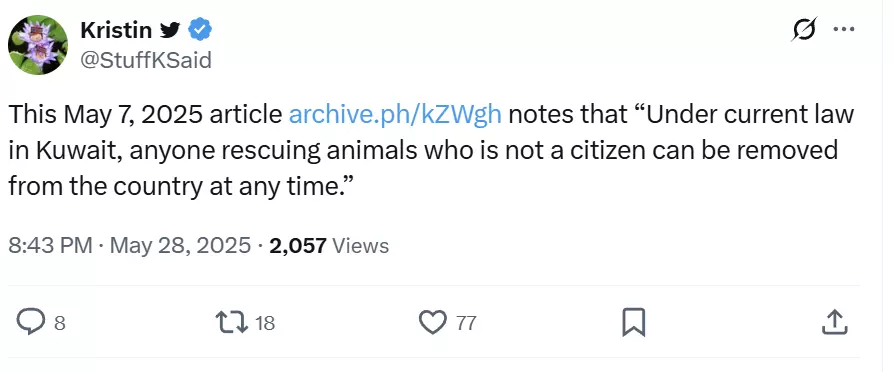Click the reply speech bubble icon
894x372 pixels.
[x=30, y=322]
